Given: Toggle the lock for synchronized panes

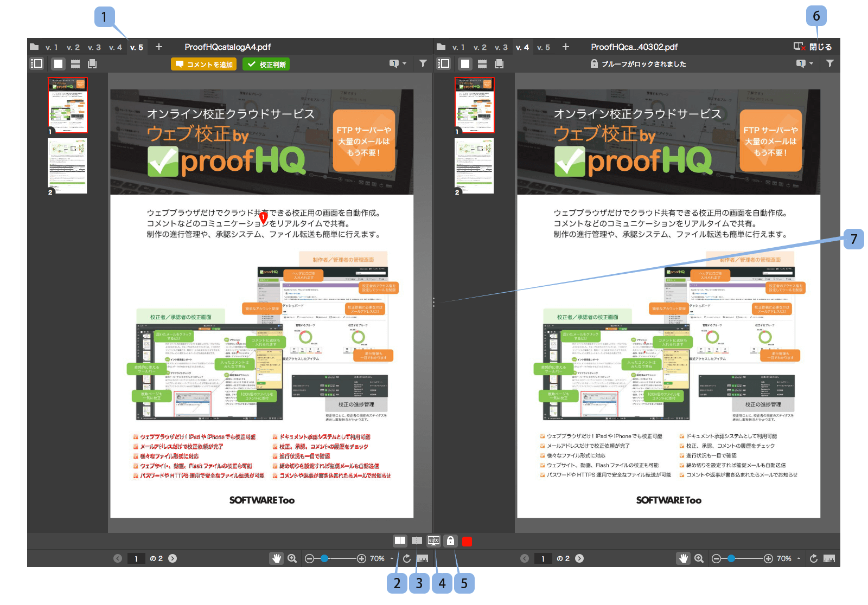Looking at the screenshot, I should click(450, 540).
